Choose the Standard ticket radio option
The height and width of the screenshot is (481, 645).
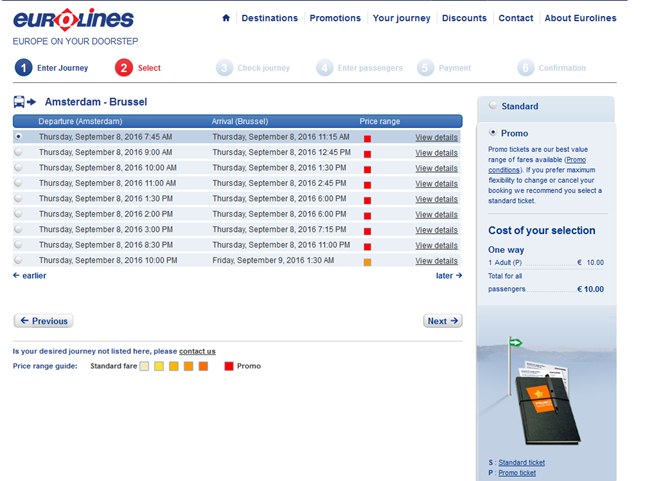(x=492, y=105)
